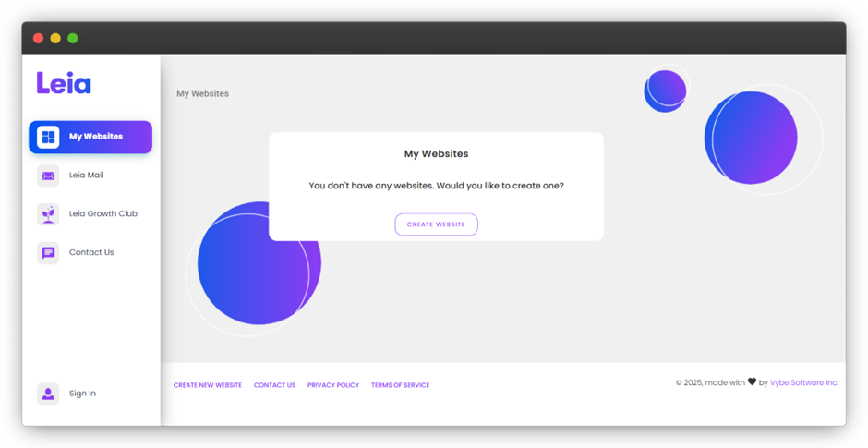Screen dimensions: 868x448
Task: Click the Sign In user avatar icon
Action: pos(48,394)
